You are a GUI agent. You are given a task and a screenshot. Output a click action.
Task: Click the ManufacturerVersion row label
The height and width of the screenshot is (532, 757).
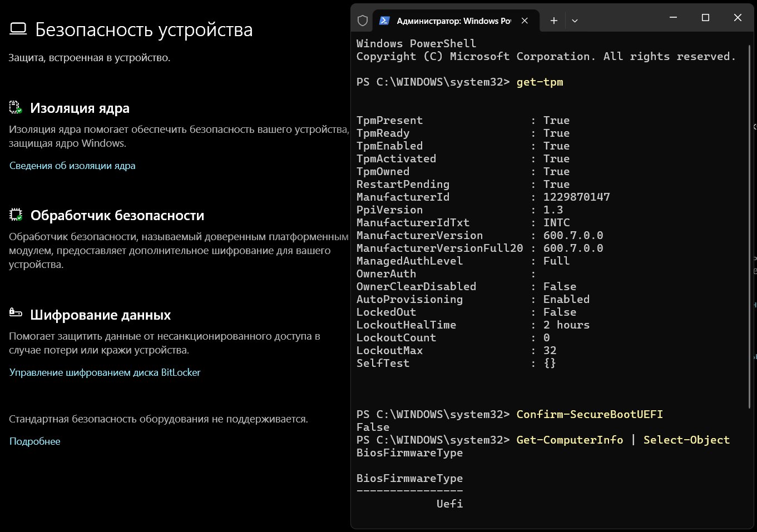tap(420, 236)
